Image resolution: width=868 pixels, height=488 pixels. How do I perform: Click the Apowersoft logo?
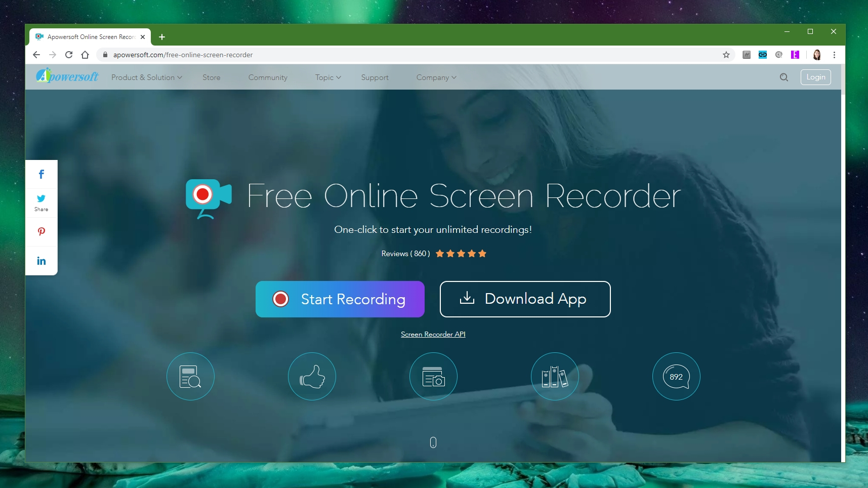tap(67, 76)
